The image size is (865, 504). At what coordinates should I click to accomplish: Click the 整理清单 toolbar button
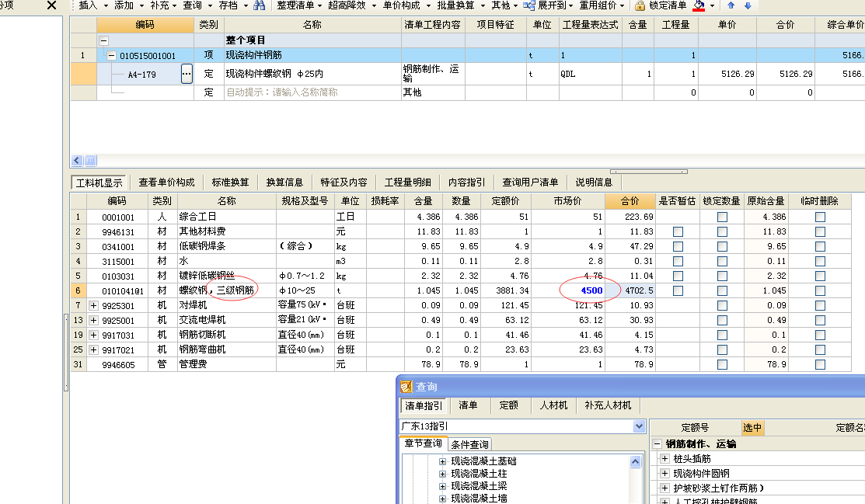coord(295,5)
